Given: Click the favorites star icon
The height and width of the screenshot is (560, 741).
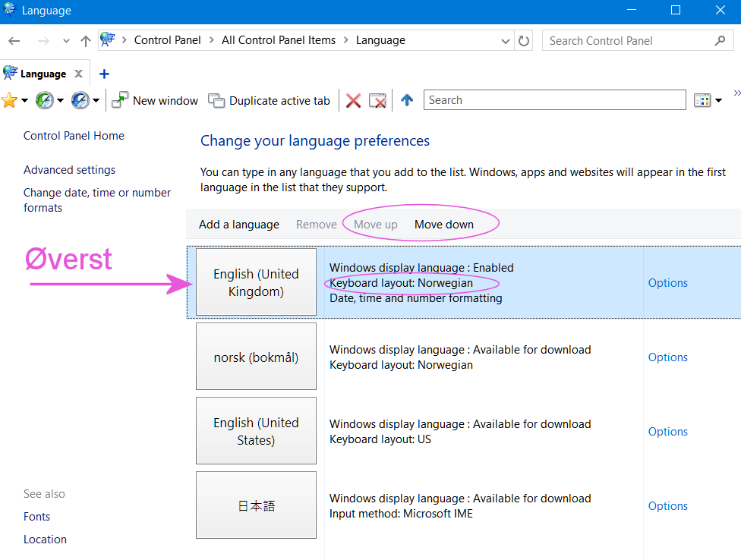Looking at the screenshot, I should (9, 100).
